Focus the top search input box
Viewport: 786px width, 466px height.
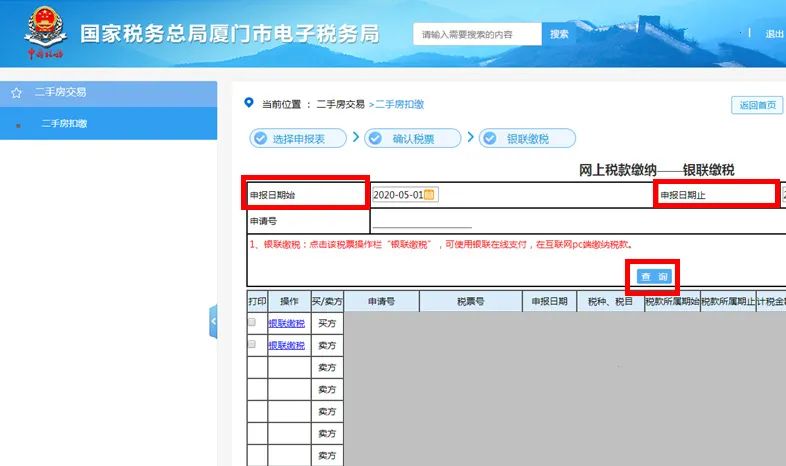click(x=477, y=34)
